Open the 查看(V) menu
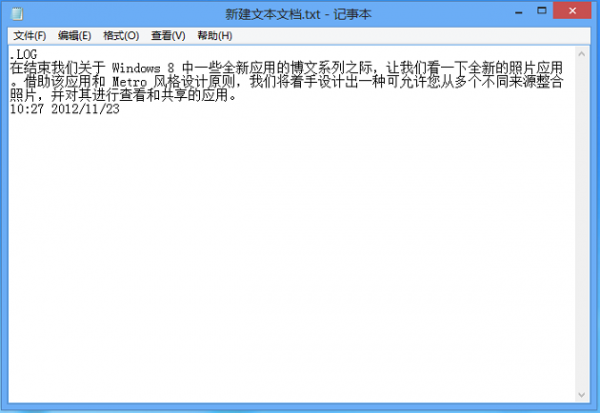600x413 pixels. pos(168,36)
